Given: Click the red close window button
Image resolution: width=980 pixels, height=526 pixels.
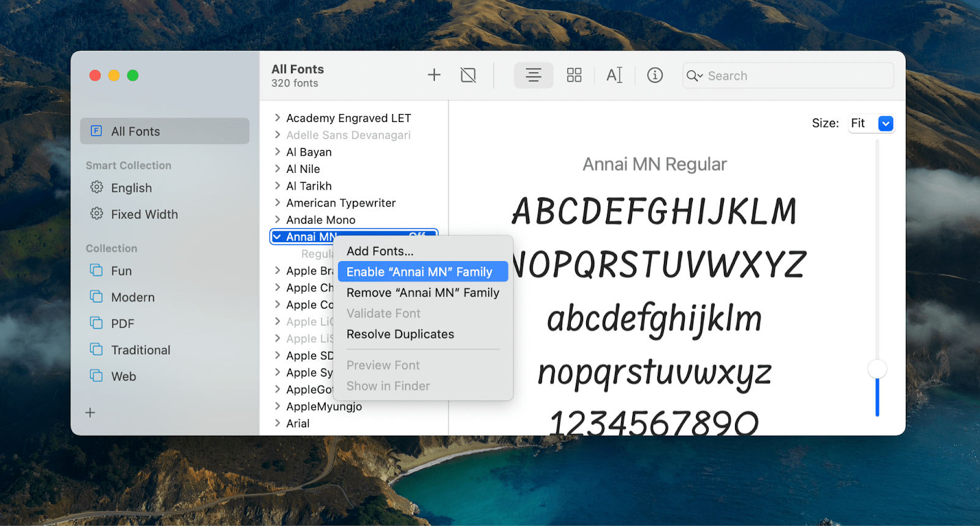Looking at the screenshot, I should pos(95,75).
